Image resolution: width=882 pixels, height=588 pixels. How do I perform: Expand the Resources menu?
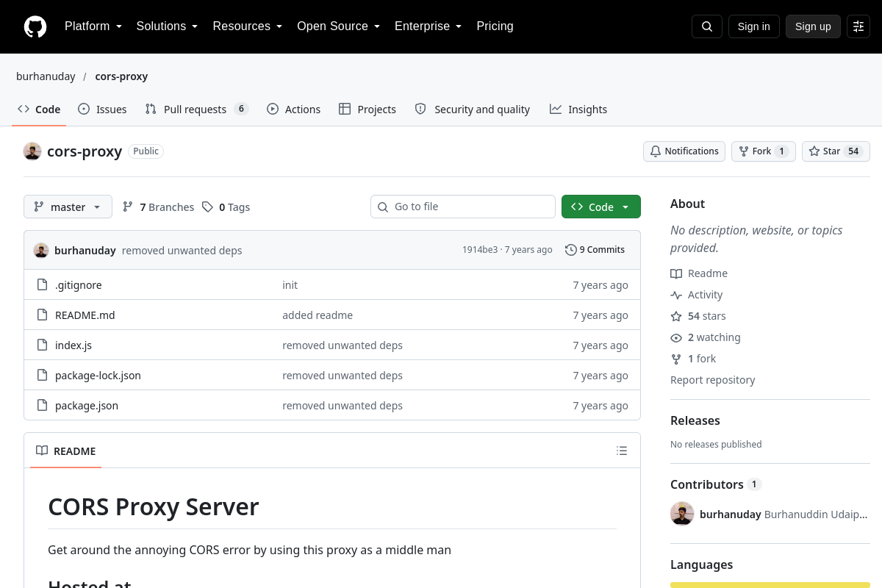click(248, 26)
